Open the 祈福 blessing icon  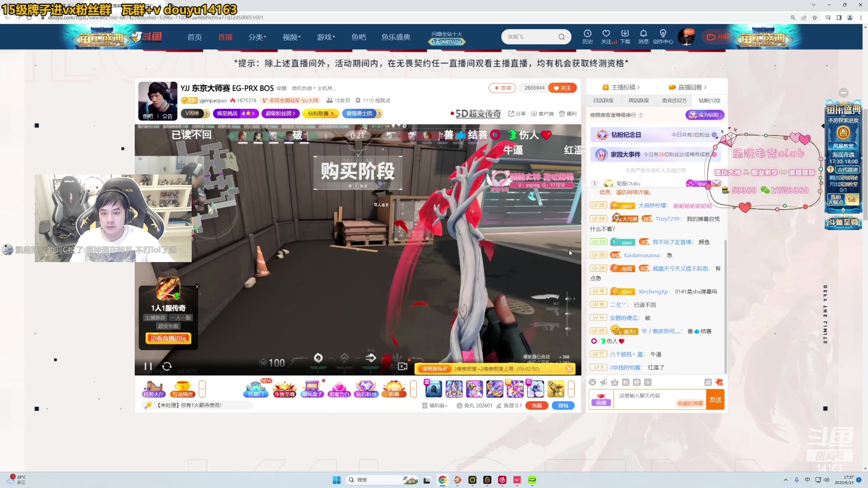click(394, 389)
